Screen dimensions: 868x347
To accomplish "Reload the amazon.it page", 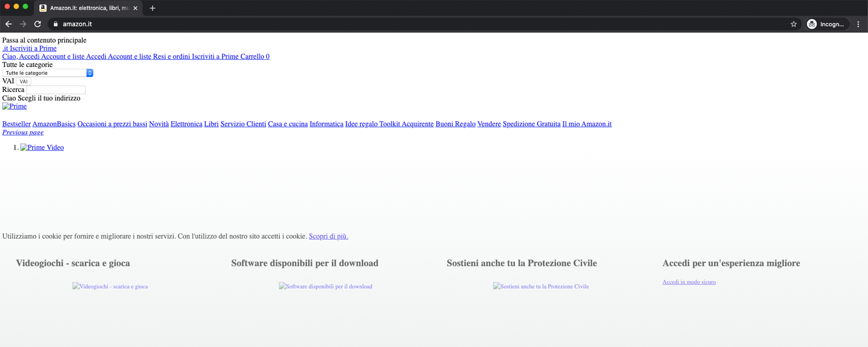I will point(38,24).
